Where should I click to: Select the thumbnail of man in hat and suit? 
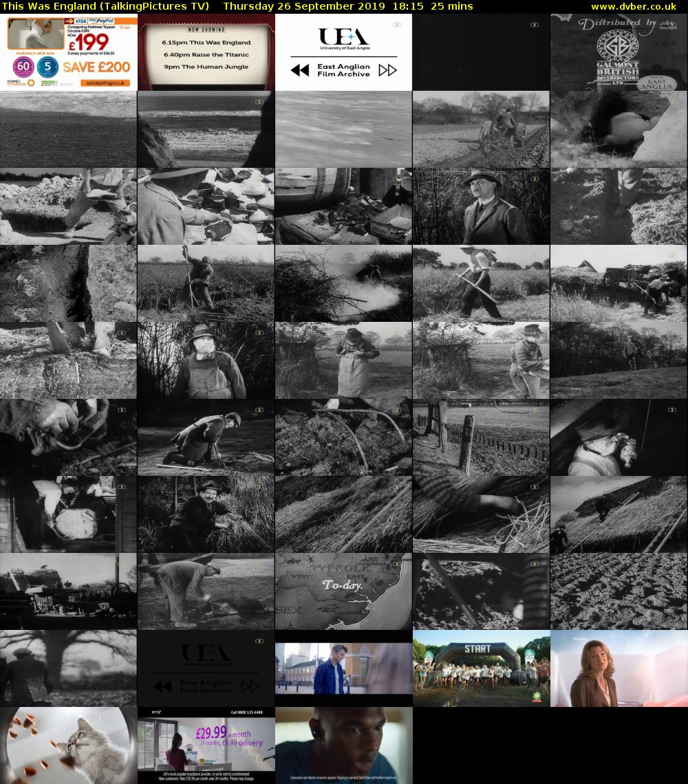click(x=481, y=206)
